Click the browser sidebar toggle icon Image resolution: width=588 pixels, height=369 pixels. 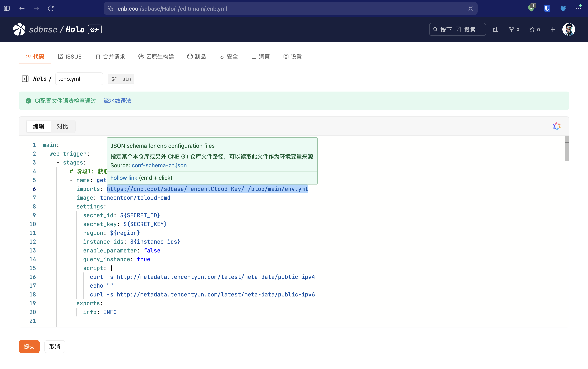(7, 9)
